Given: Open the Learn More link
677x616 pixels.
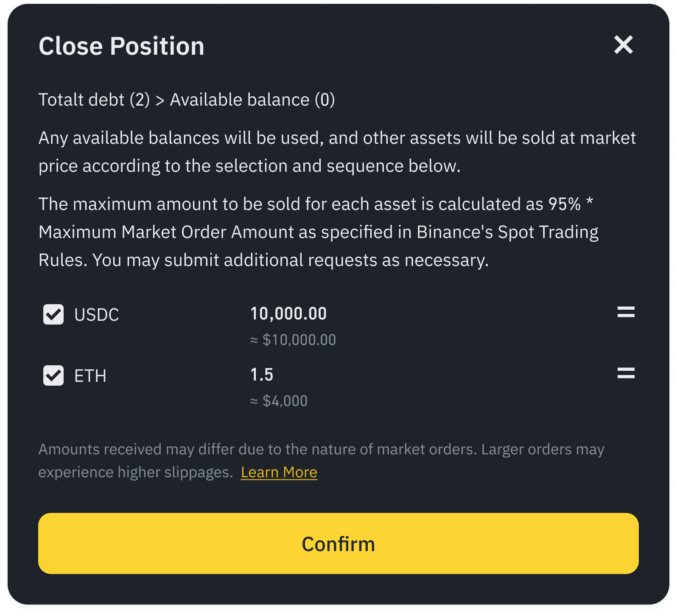Looking at the screenshot, I should [279, 472].
